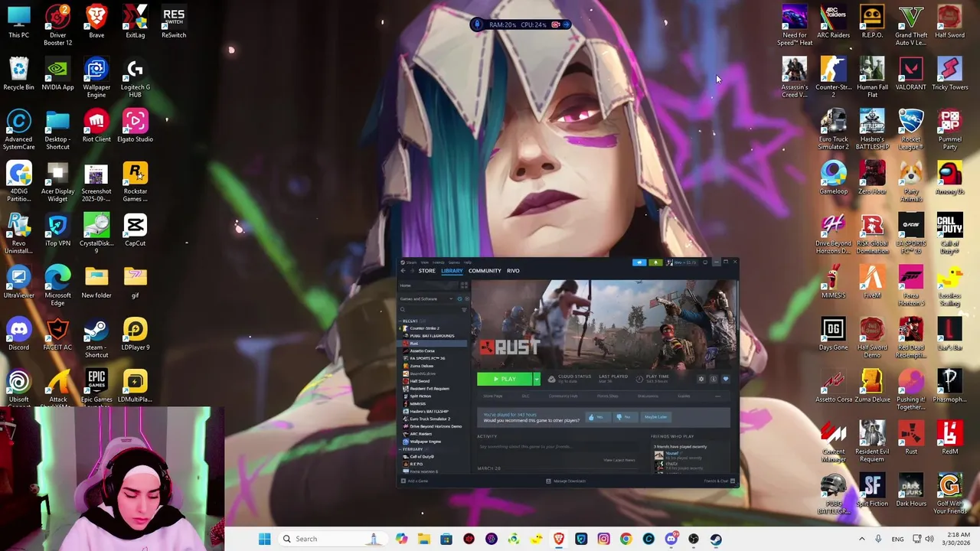Screen dimensions: 980x551
Task: Open Rust settings gear icon
Action: [x=701, y=379]
